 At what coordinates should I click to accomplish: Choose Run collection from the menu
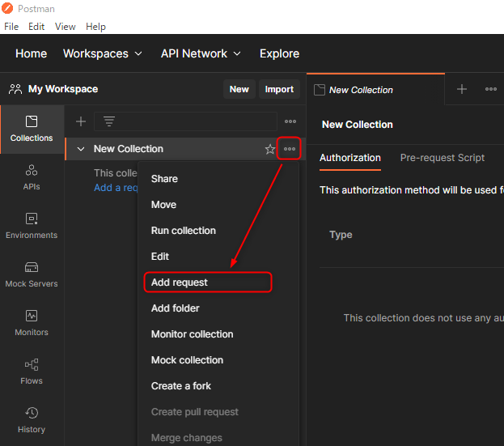coord(183,231)
